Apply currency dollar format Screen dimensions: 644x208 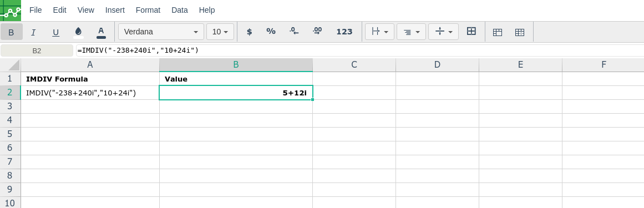tap(249, 32)
